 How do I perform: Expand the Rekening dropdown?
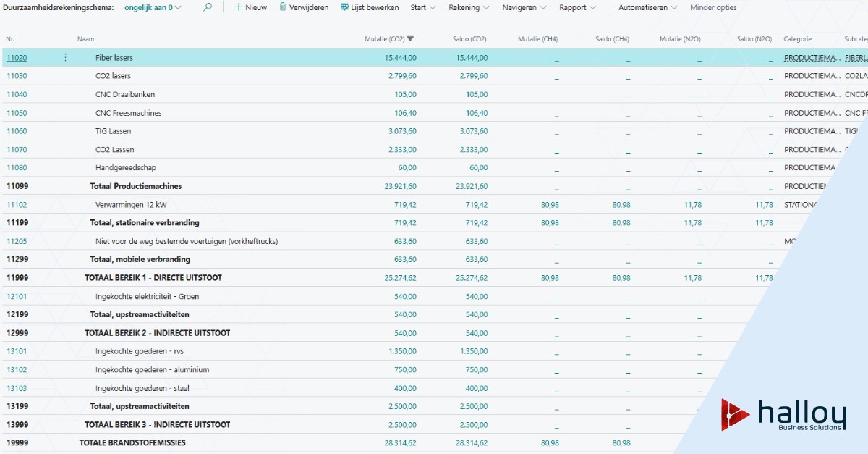pyautogui.click(x=469, y=7)
